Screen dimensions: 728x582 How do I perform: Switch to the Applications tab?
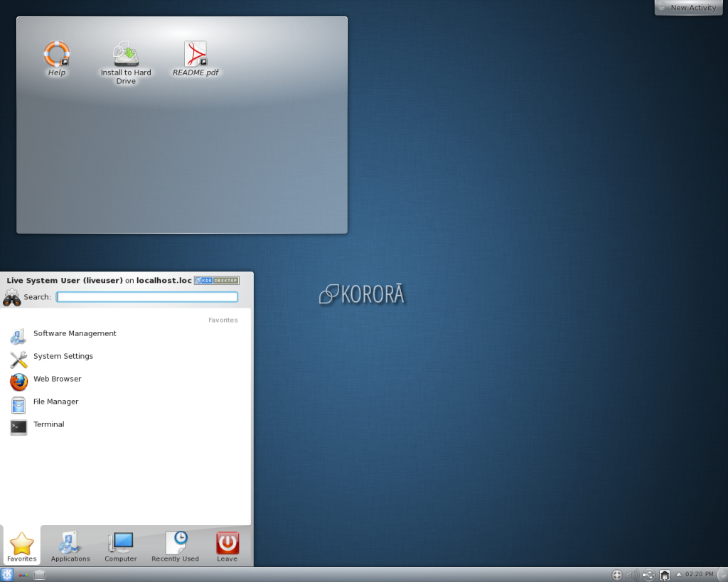[x=70, y=546]
